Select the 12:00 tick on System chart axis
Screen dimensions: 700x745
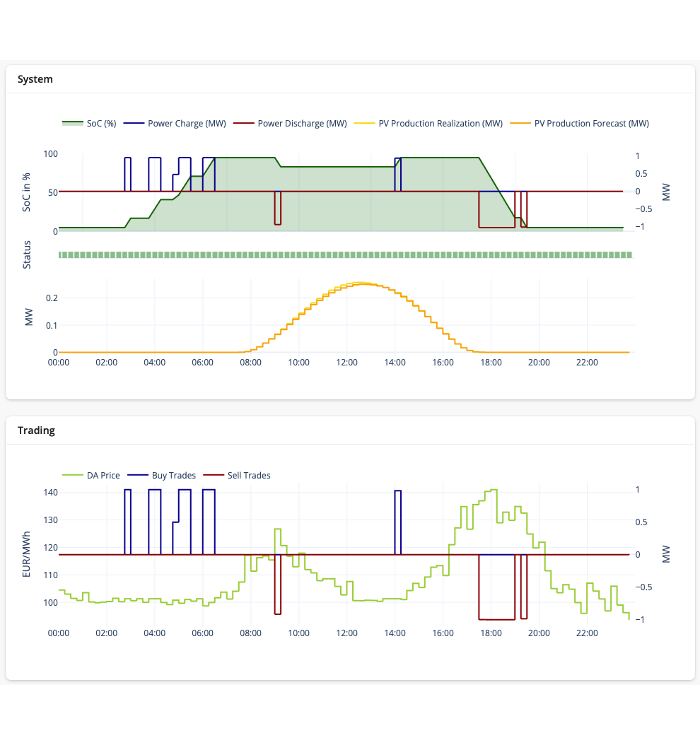click(x=346, y=363)
